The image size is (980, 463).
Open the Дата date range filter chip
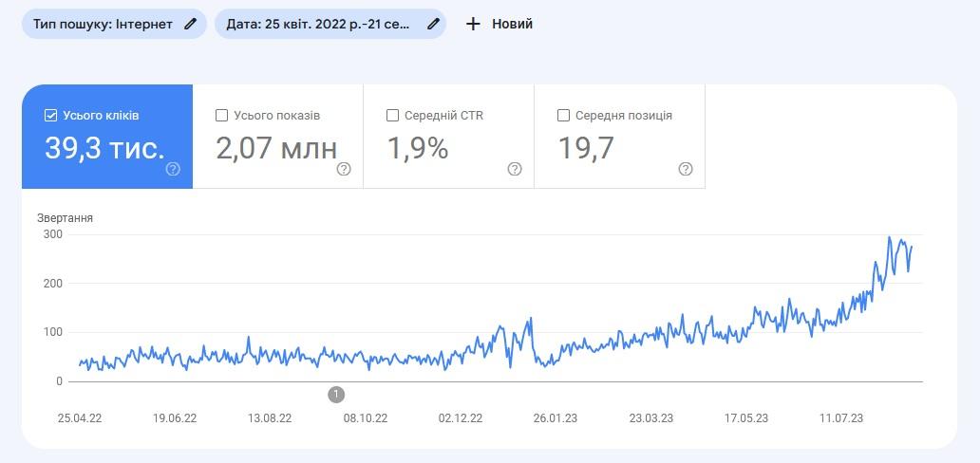click(330, 25)
